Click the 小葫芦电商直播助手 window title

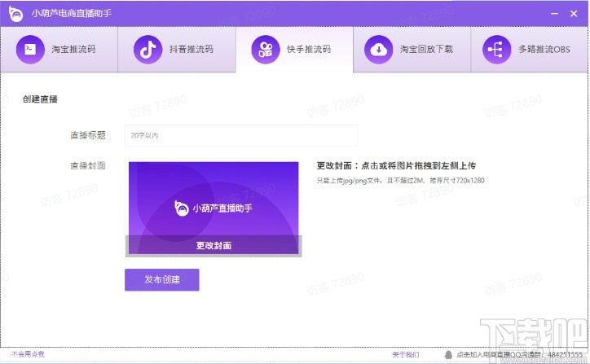(72, 14)
